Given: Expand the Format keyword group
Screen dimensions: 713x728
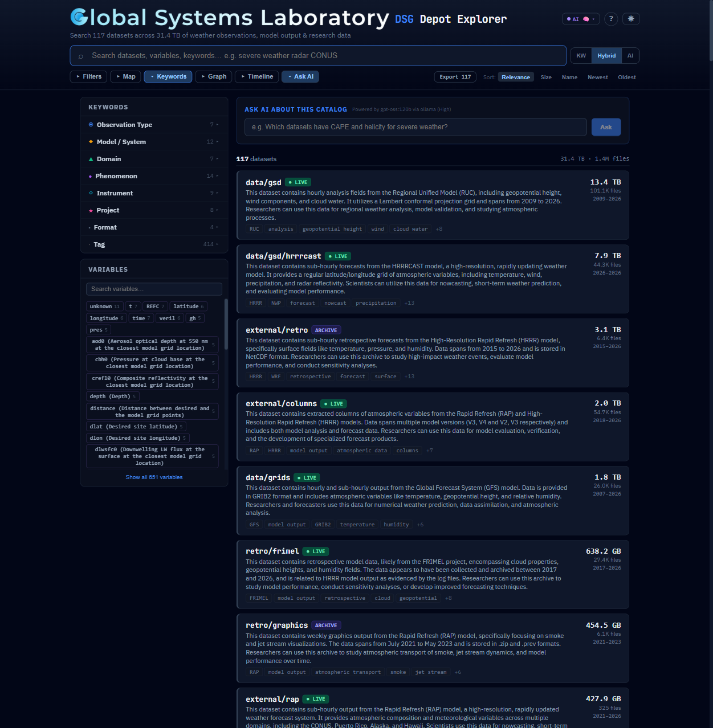Looking at the screenshot, I should (x=154, y=227).
